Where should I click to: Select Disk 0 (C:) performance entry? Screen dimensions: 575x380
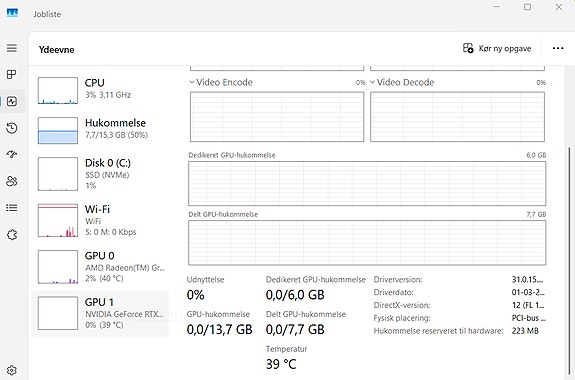[100, 174]
